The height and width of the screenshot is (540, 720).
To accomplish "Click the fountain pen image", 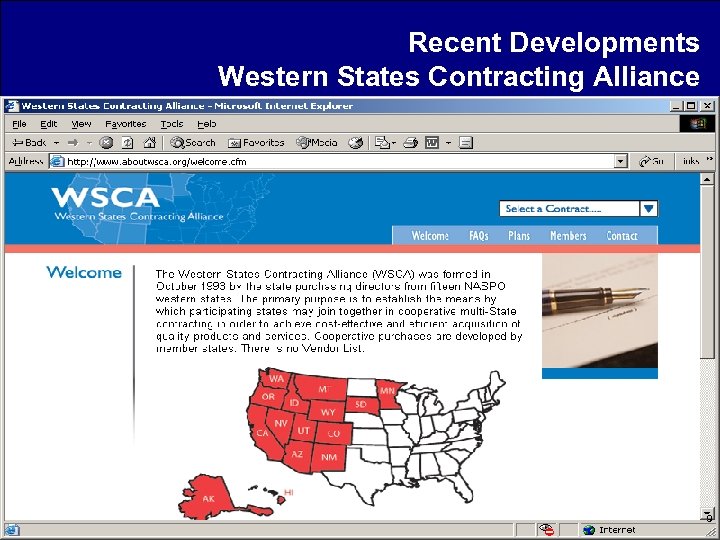I will (x=600, y=311).
